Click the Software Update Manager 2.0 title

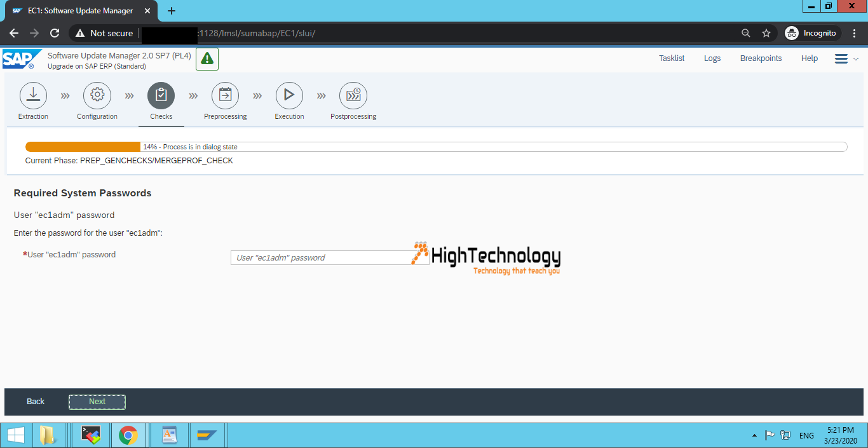pyautogui.click(x=119, y=55)
